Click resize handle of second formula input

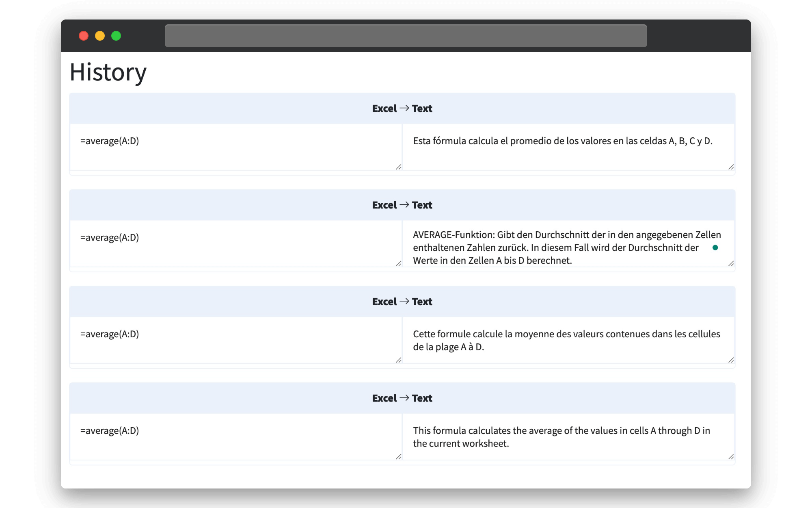click(x=398, y=264)
